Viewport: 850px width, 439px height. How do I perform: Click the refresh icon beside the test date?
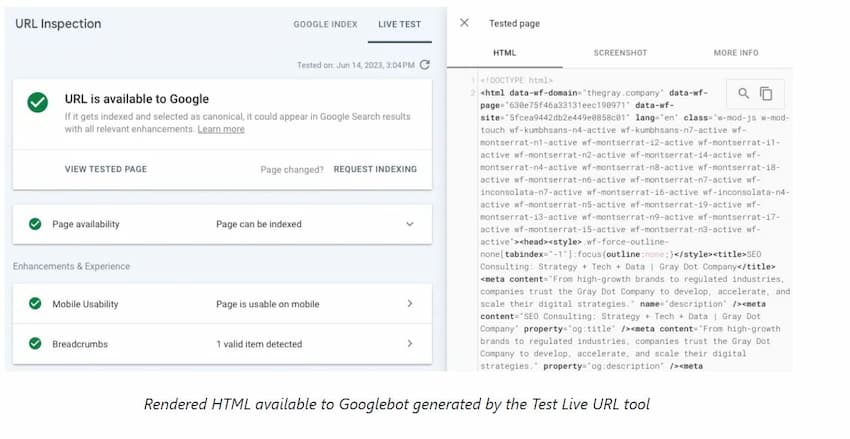click(425, 65)
